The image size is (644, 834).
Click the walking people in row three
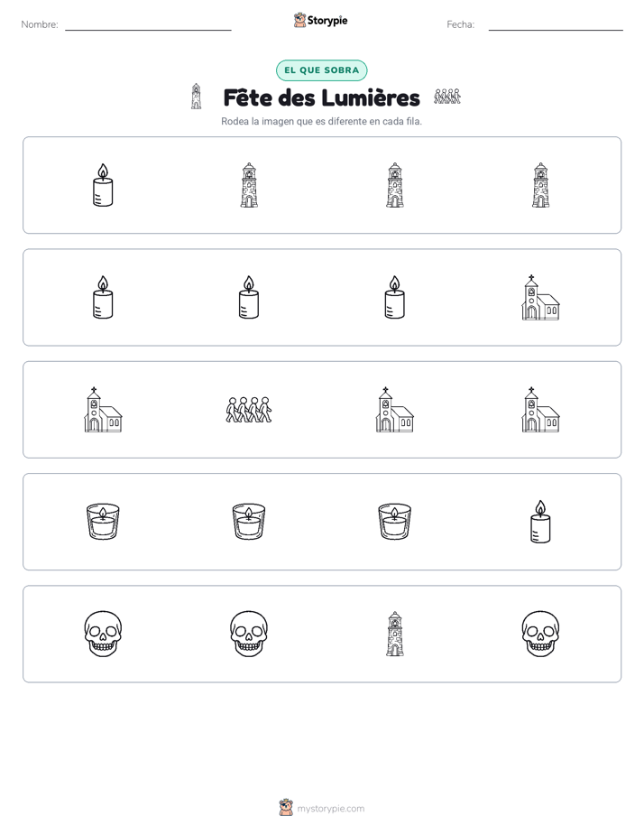tap(249, 410)
